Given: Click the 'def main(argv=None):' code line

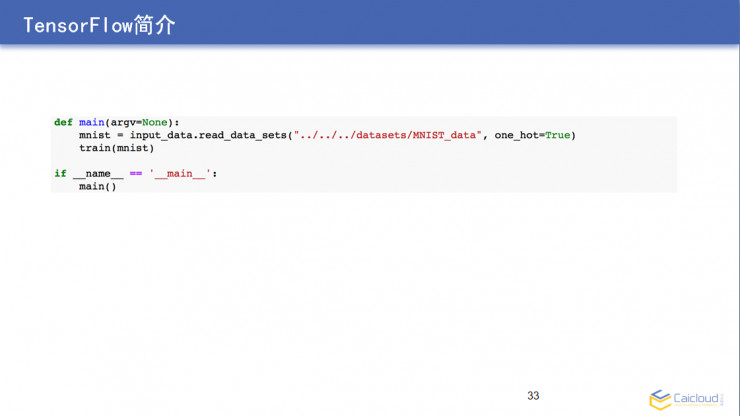Looking at the screenshot, I should tap(117, 122).
